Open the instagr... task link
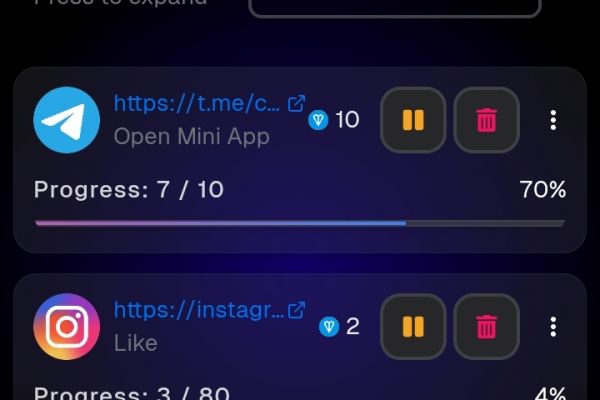The height and width of the screenshot is (400, 600). [199, 310]
